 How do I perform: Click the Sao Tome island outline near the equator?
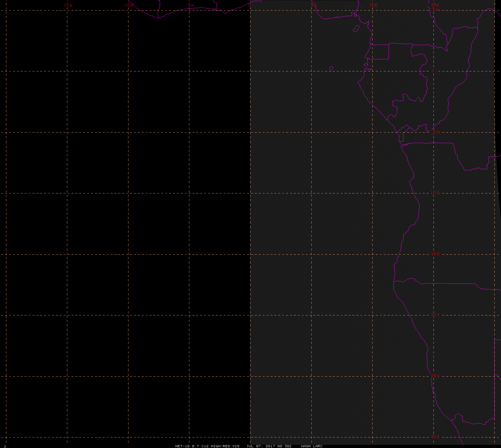tap(331, 69)
